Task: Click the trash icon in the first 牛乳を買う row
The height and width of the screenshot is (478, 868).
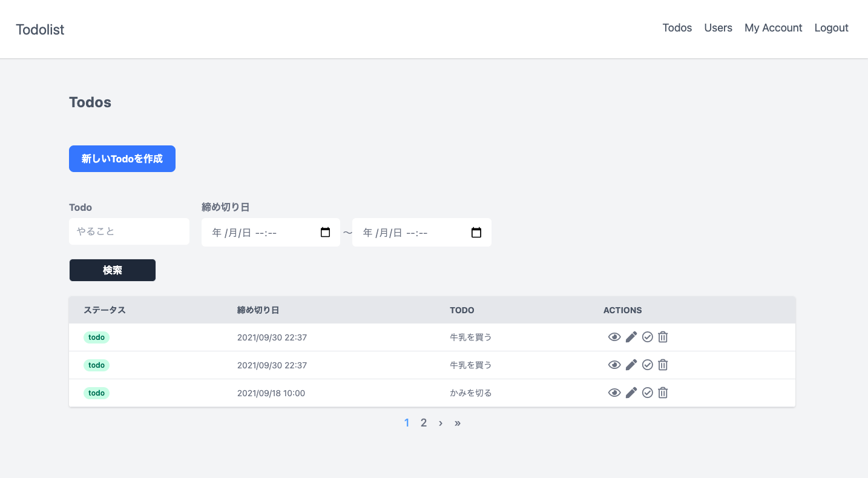Action: 663,337
